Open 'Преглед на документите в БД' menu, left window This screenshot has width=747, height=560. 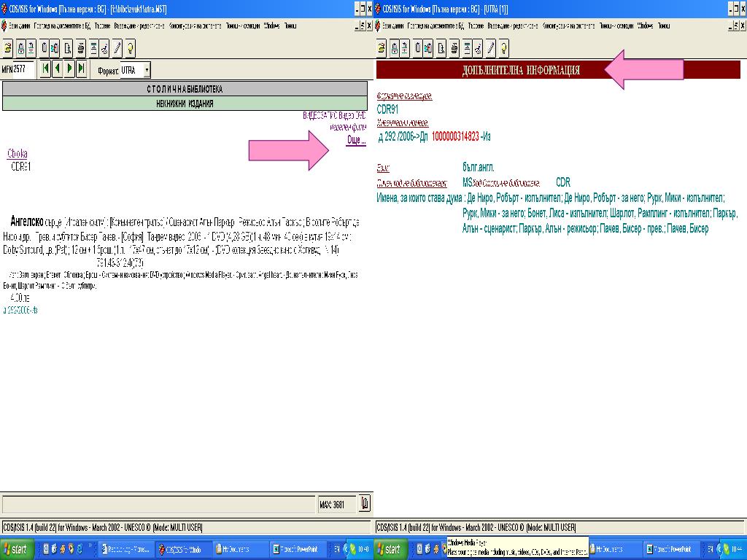point(62,26)
